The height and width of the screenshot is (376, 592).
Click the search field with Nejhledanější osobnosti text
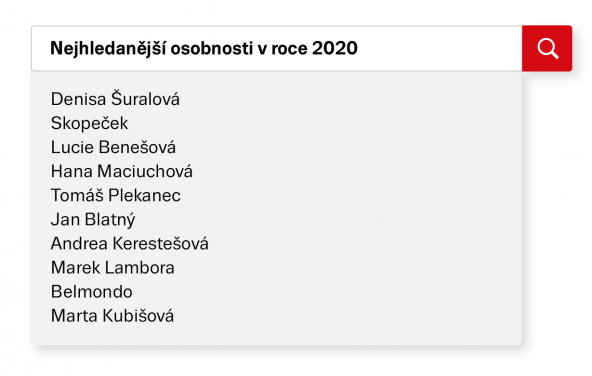pos(277,48)
